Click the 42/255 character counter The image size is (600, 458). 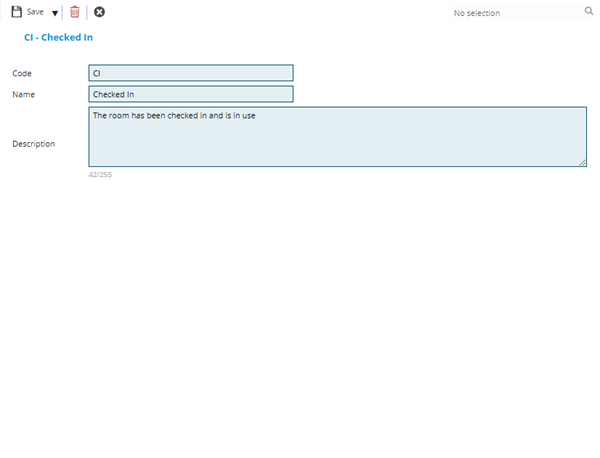click(x=99, y=175)
